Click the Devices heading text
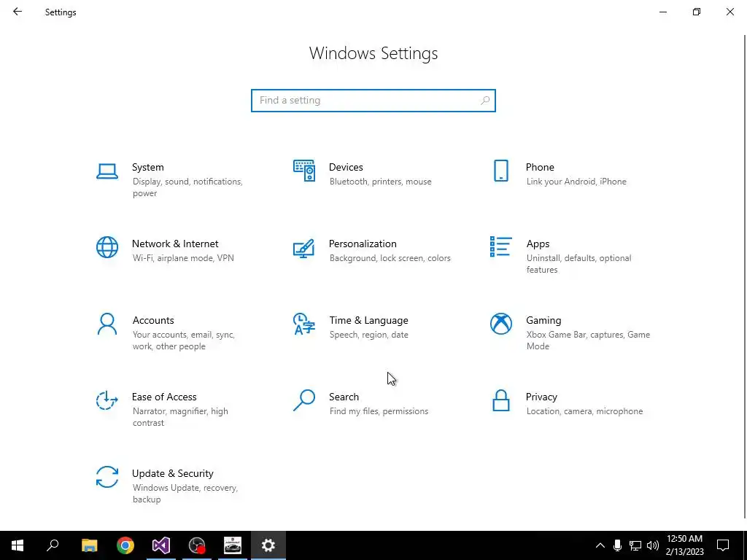Viewport: 747px width, 560px height. [346, 167]
